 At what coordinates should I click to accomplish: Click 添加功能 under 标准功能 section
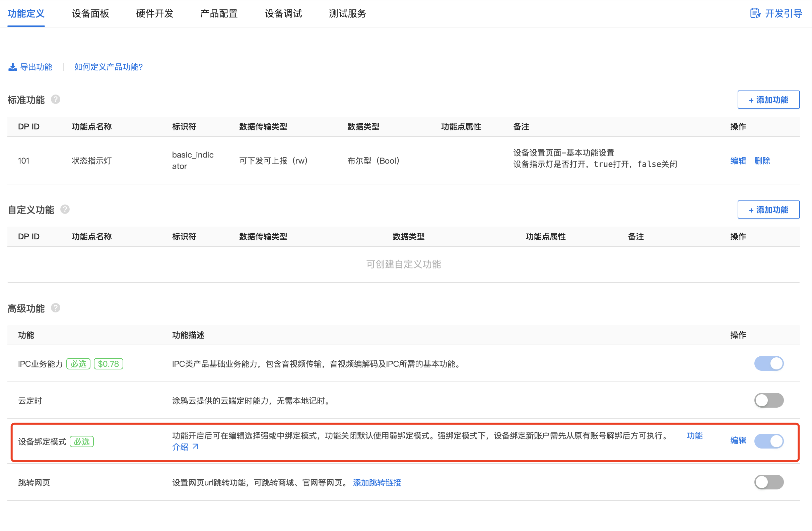coord(768,100)
